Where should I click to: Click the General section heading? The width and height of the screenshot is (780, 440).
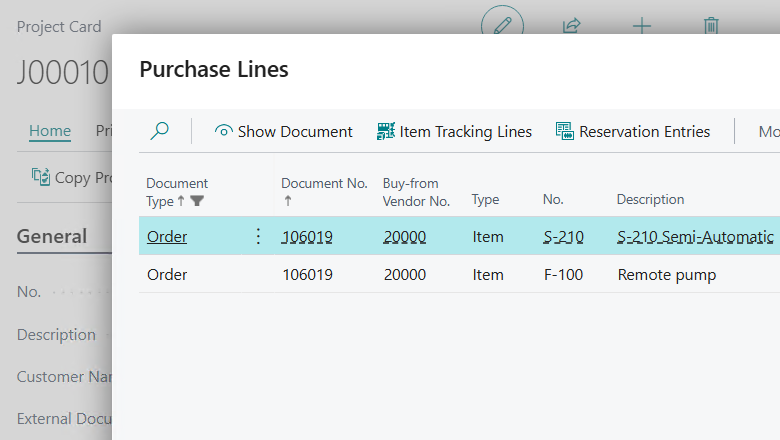(52, 237)
